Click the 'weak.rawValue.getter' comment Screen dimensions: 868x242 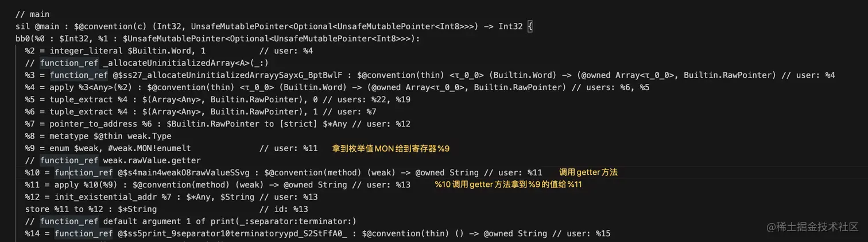152,160
